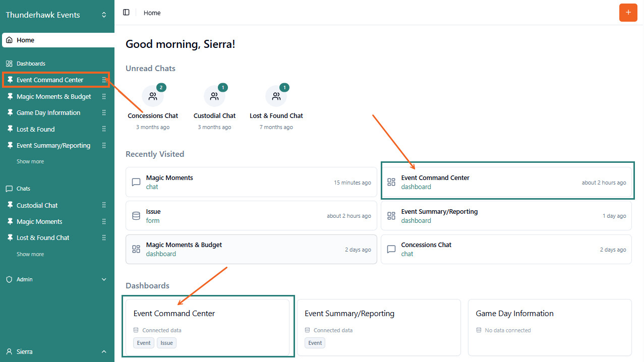Open recently visited Event Command Center

(x=506, y=182)
